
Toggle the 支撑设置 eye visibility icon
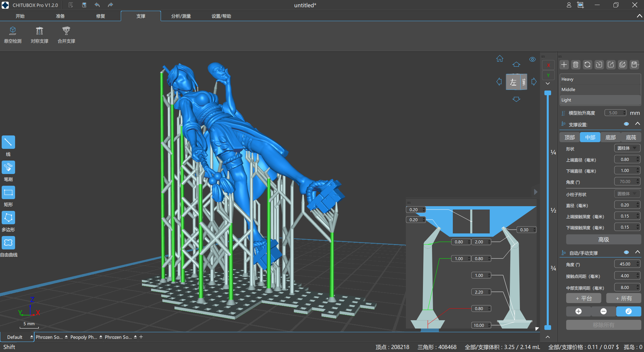click(626, 124)
